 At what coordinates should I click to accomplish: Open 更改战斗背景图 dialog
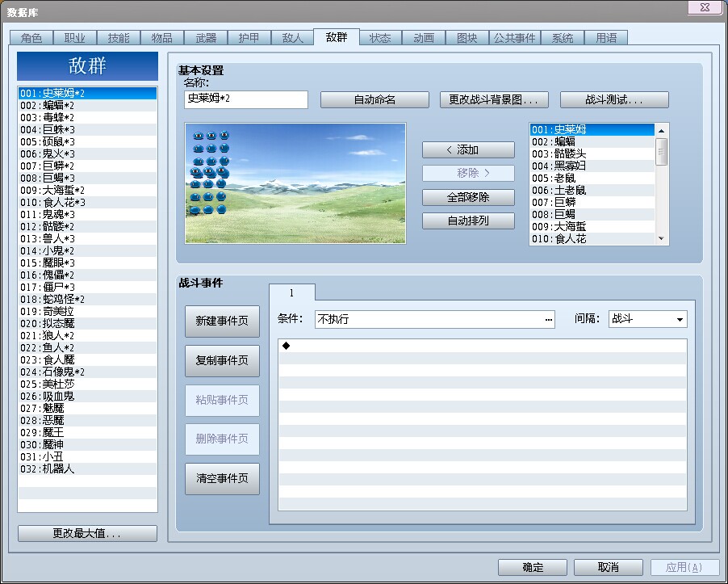(x=494, y=99)
